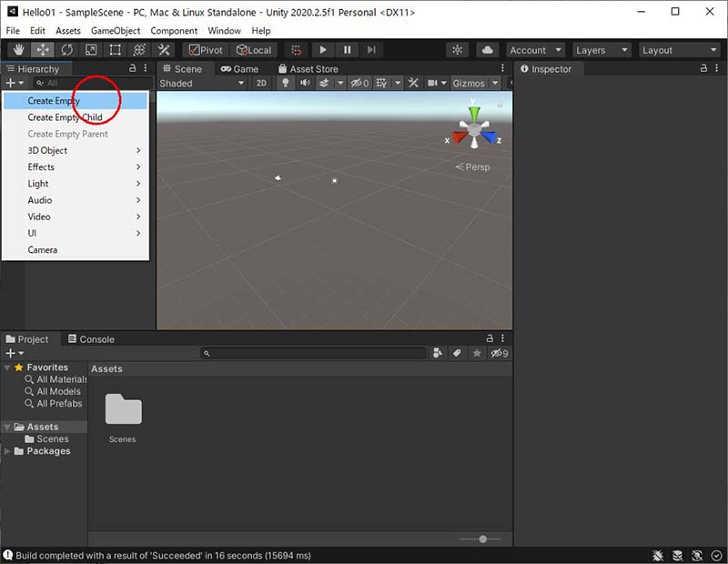The height and width of the screenshot is (564, 728).
Task: Select the Move tool
Action: coord(43,50)
